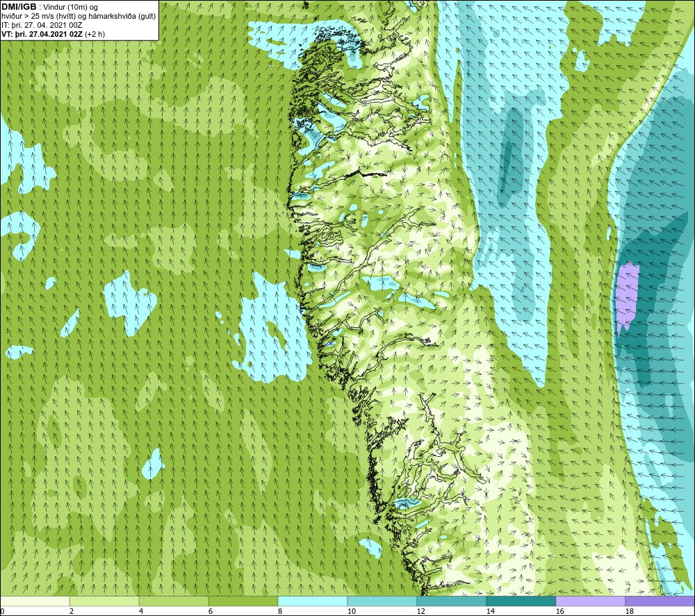The width and height of the screenshot is (695, 616).
Task: Click the 10–12 m/s turquoise scale swatch
Action: pyautogui.click(x=382, y=601)
